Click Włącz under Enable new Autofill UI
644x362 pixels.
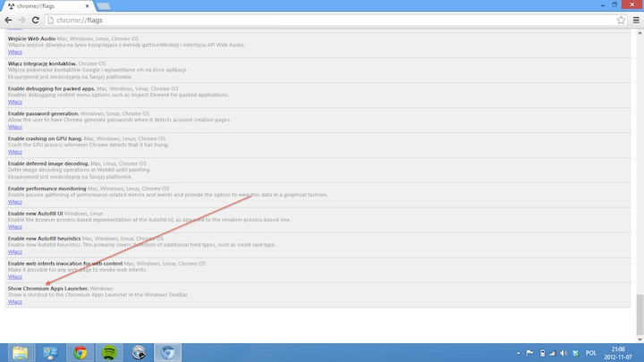point(15,227)
